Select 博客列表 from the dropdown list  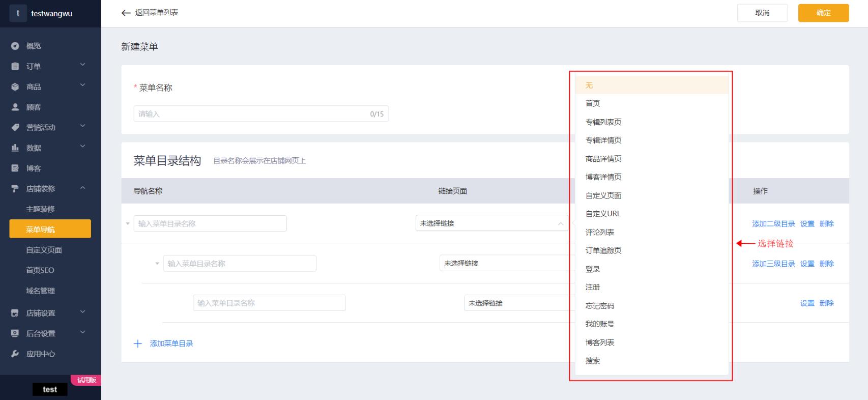coord(600,342)
